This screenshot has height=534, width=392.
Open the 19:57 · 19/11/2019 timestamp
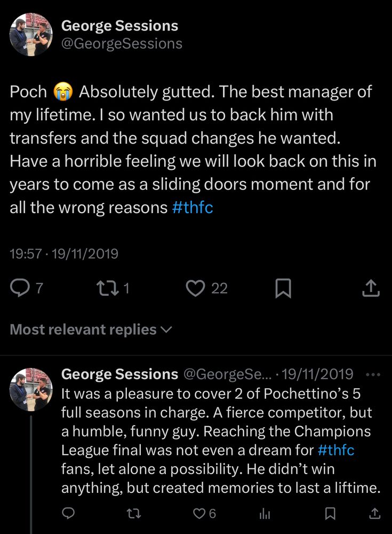coord(64,254)
